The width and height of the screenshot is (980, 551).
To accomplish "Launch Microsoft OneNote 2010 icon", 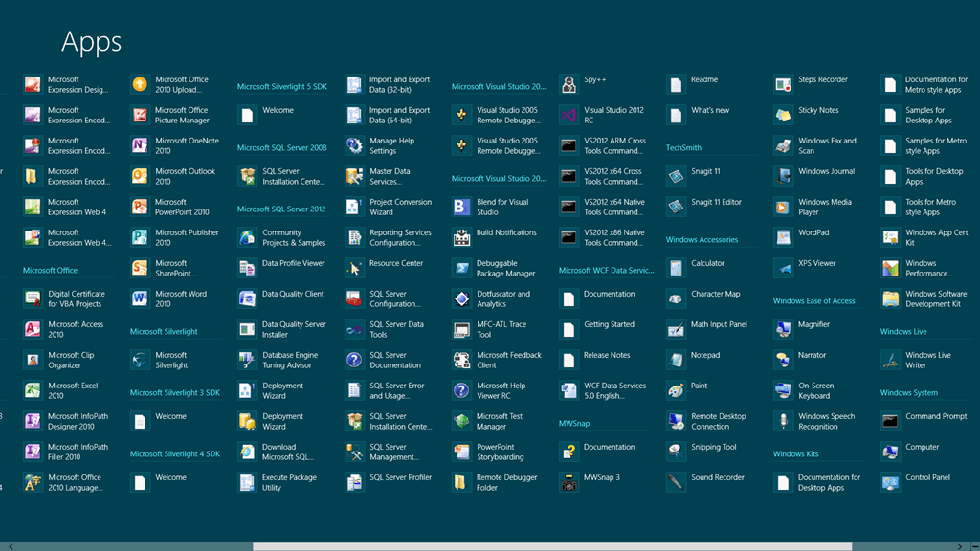I will point(140,145).
